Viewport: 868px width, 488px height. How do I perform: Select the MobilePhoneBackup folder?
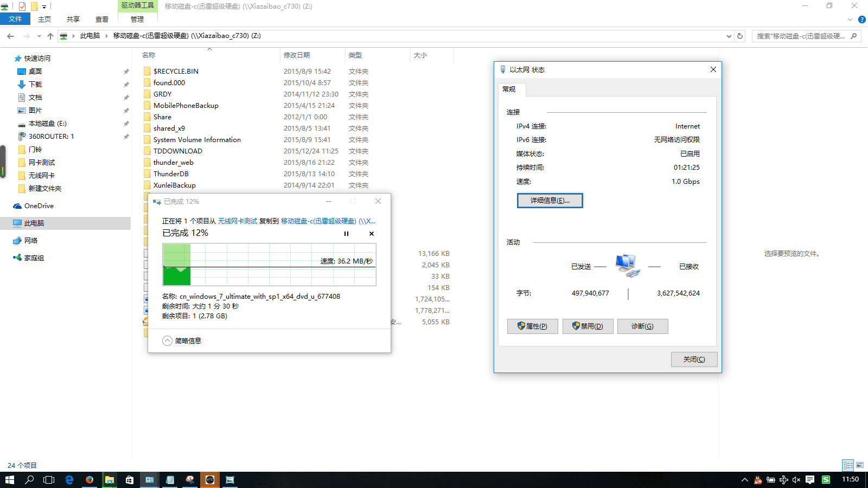coord(186,106)
